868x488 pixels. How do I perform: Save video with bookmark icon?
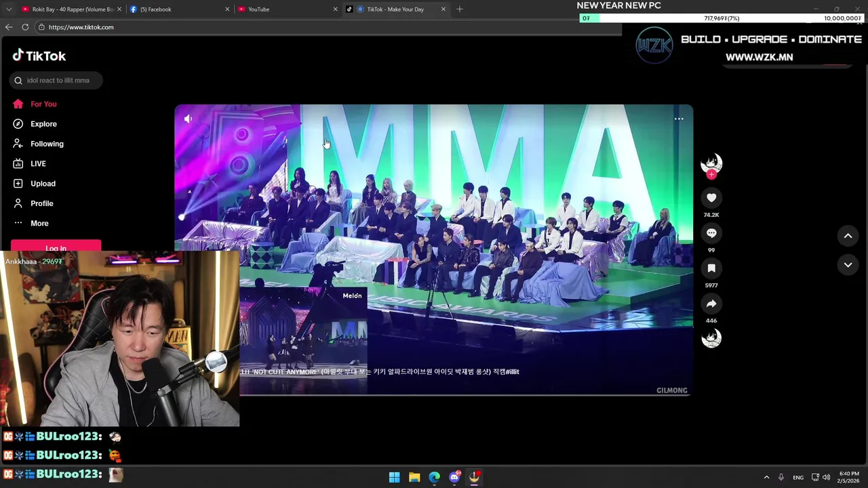(711, 268)
